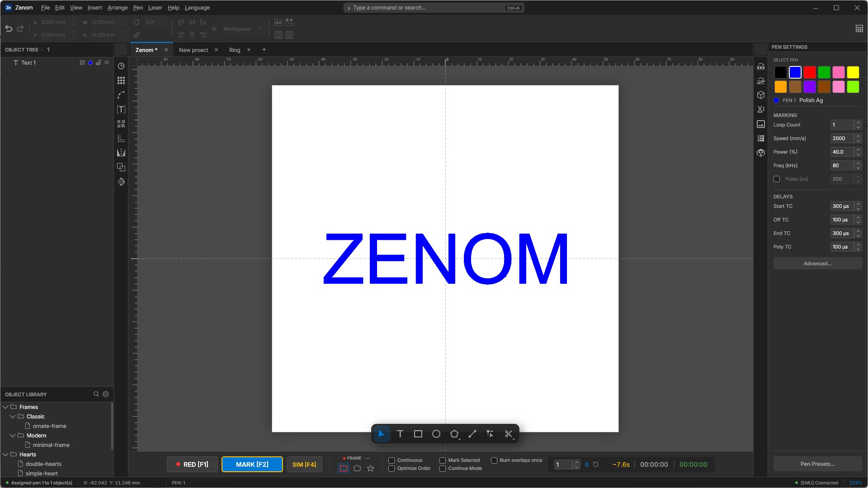
Task: Open the clock tool in left sidebar
Action: click(121, 66)
